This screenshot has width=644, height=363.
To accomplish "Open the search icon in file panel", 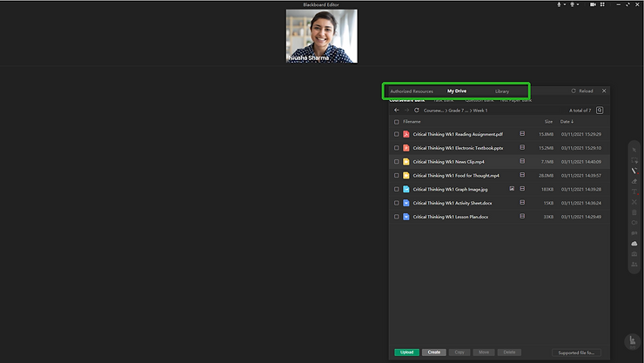I will [x=600, y=111].
